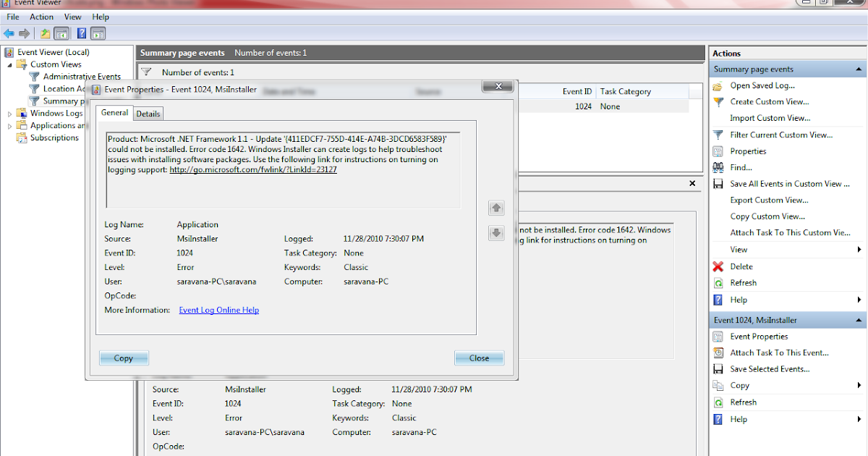Open the File menu

pyautogui.click(x=13, y=17)
